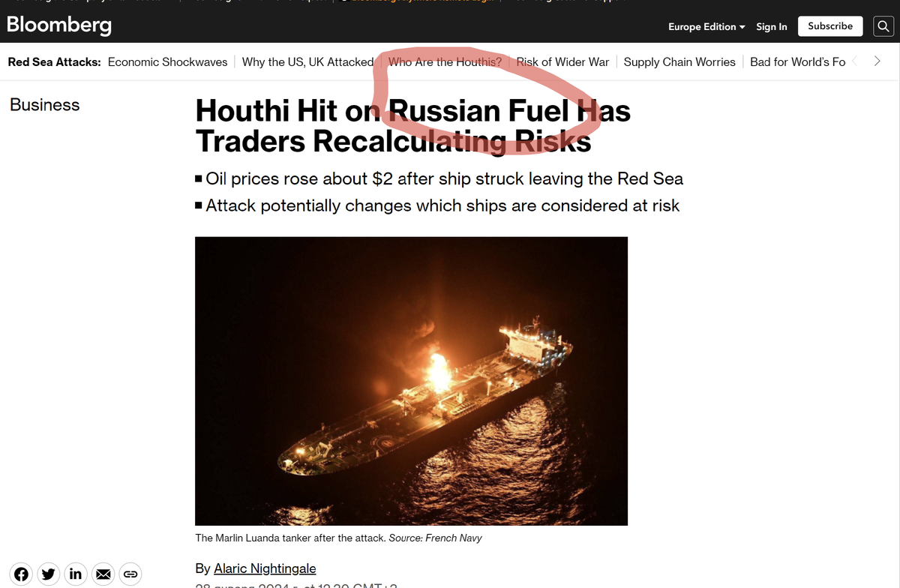Image resolution: width=900 pixels, height=588 pixels.
Task: Open author Alaric Nightingale's profile
Action: pyautogui.click(x=265, y=568)
